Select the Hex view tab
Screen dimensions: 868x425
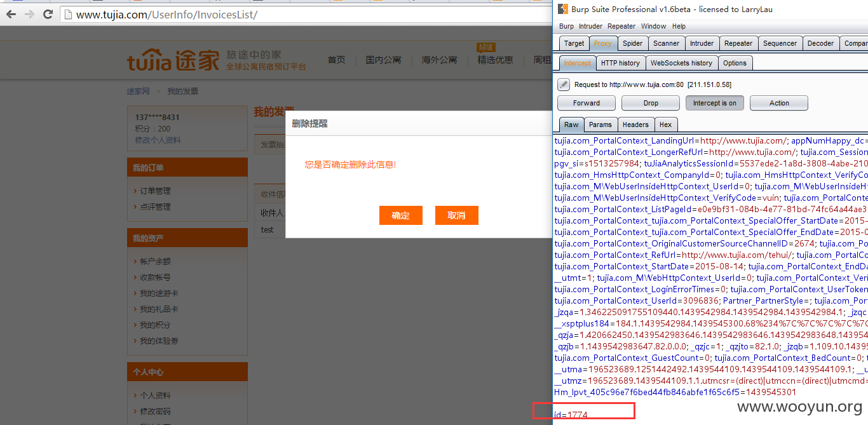click(665, 125)
